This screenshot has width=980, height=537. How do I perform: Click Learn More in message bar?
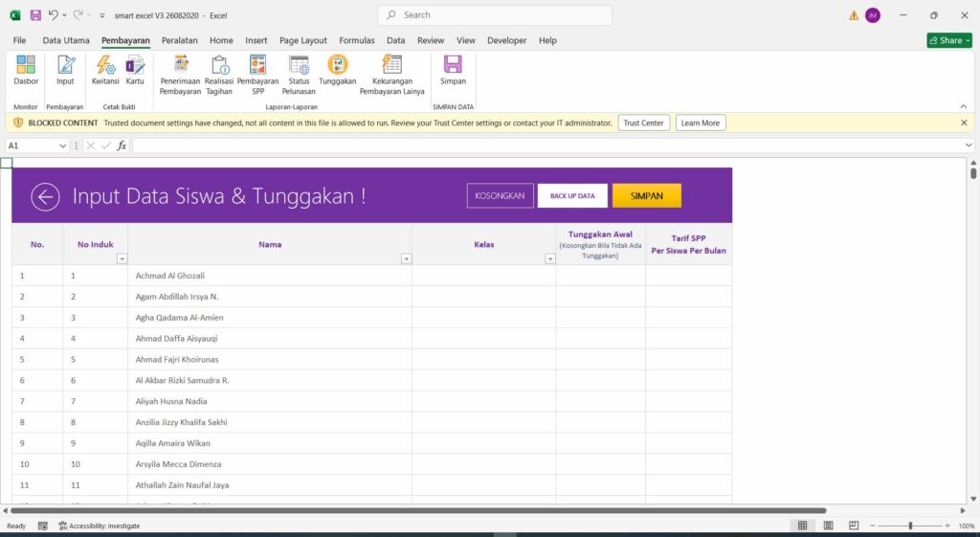(x=700, y=123)
